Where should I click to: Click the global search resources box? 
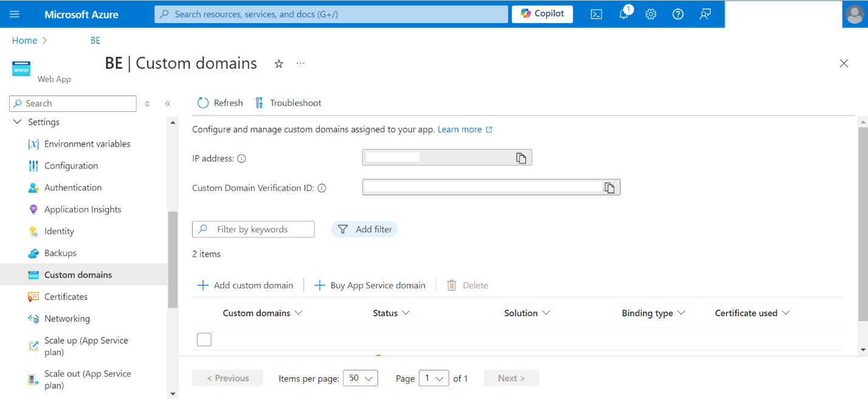331,14
